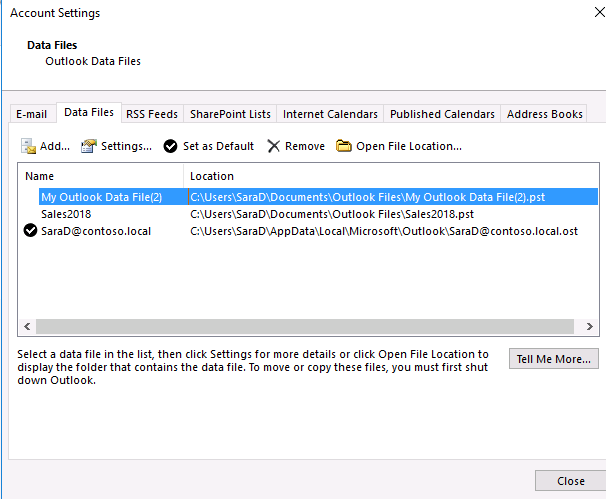Select the Sales2018 data file row
The height and width of the screenshot is (499, 606).
(66, 214)
